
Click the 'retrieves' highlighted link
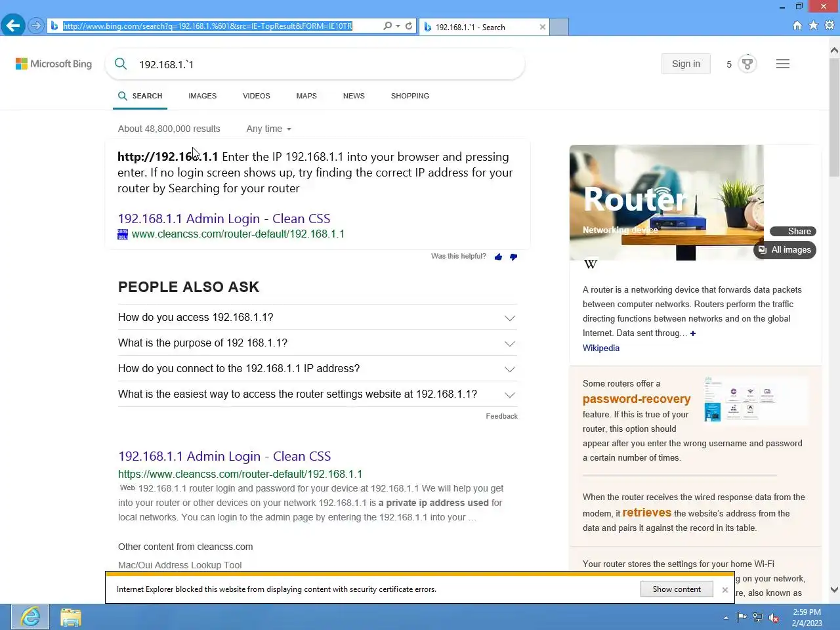pyautogui.click(x=646, y=513)
